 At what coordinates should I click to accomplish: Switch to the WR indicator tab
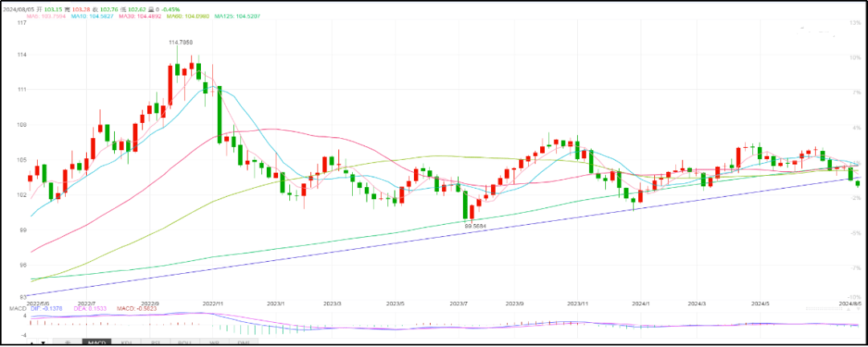(213, 343)
